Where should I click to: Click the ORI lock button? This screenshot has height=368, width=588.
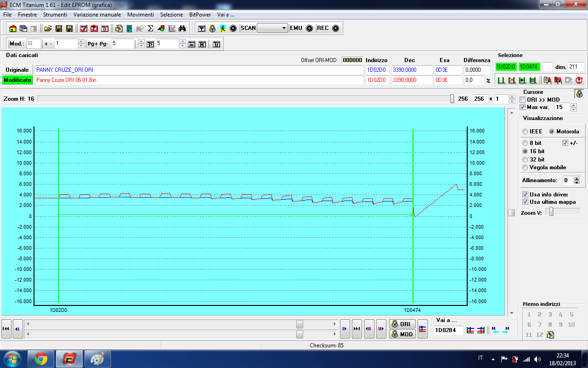(x=402, y=324)
